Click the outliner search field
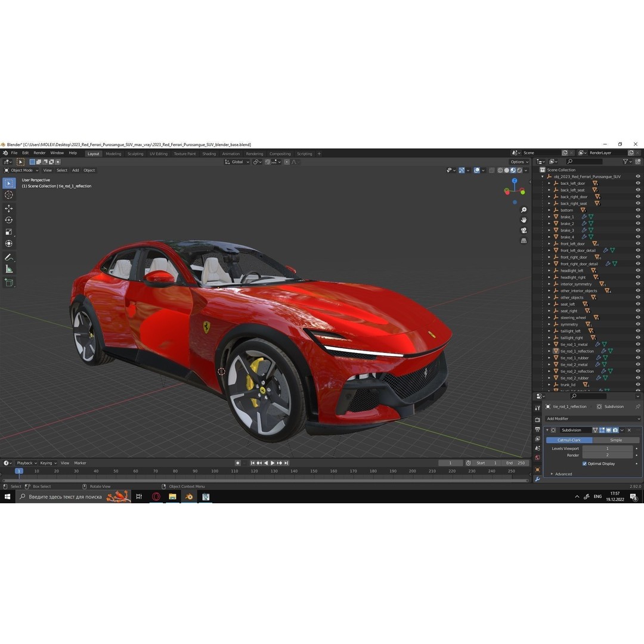Viewport: 644px width, 644px height. coord(584,162)
